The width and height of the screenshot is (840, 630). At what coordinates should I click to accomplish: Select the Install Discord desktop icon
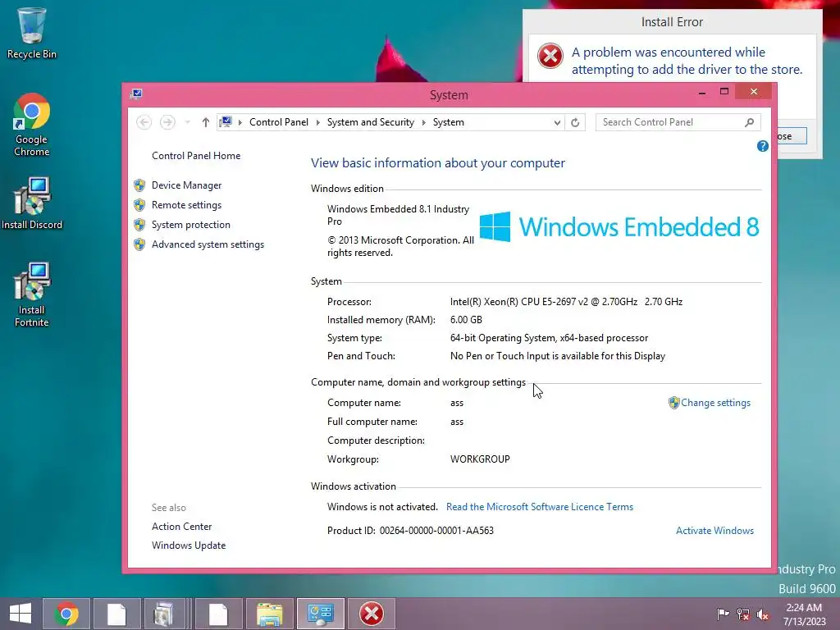tap(32, 203)
